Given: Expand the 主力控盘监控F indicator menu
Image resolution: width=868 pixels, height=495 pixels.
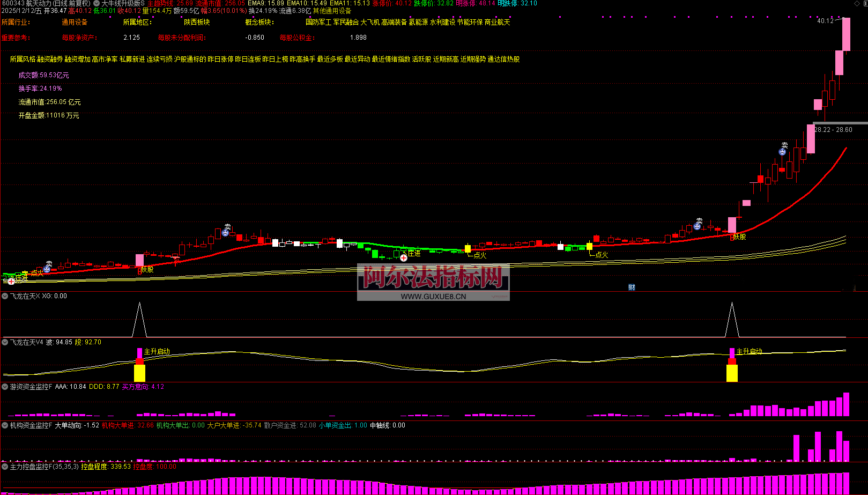Looking at the screenshot, I should coord(5,467).
